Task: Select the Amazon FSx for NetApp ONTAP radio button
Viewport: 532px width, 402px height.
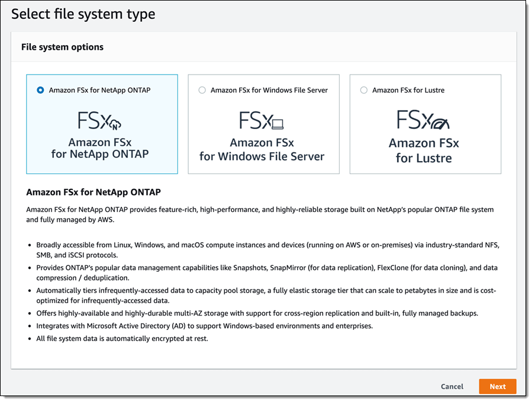Action: pyautogui.click(x=40, y=89)
